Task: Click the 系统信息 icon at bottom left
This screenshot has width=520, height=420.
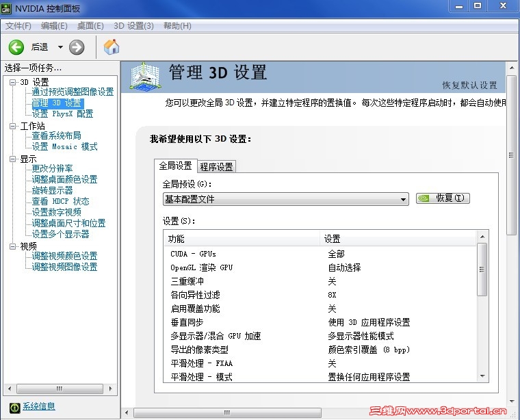Action: coord(14,408)
